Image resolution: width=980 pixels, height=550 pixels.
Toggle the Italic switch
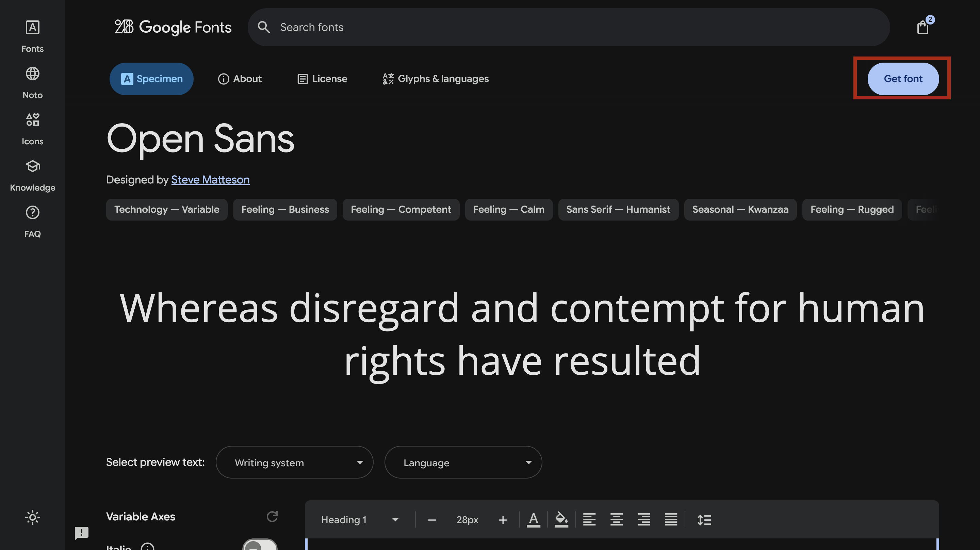260,545
